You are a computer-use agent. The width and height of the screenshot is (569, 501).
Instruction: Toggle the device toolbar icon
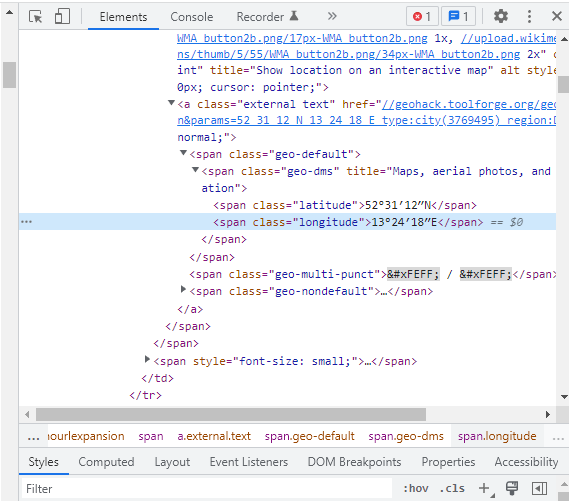click(x=62, y=17)
